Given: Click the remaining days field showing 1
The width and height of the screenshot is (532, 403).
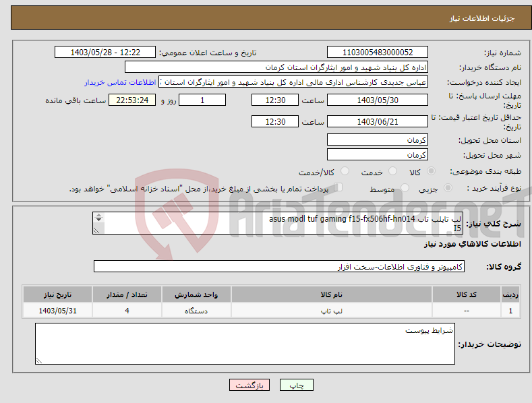Looking at the screenshot, I should coord(202,100).
